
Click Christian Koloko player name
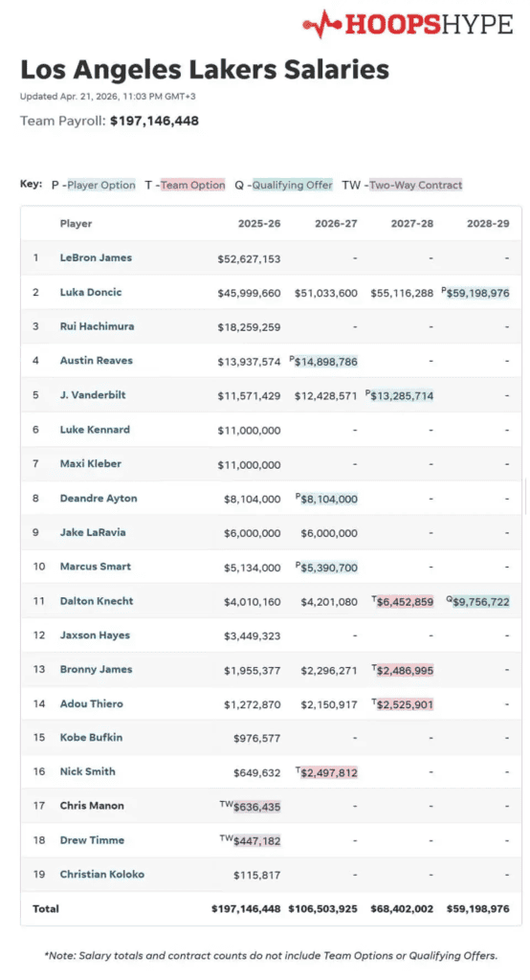101,875
